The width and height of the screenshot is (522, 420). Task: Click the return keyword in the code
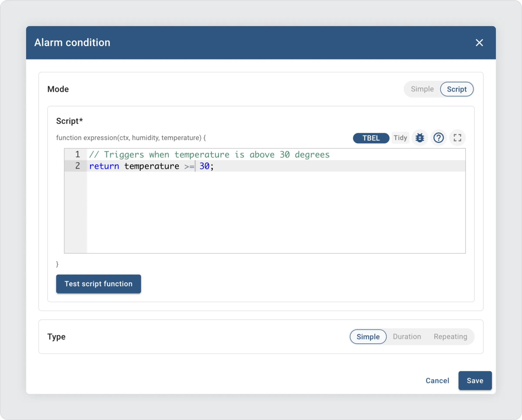pyautogui.click(x=104, y=166)
